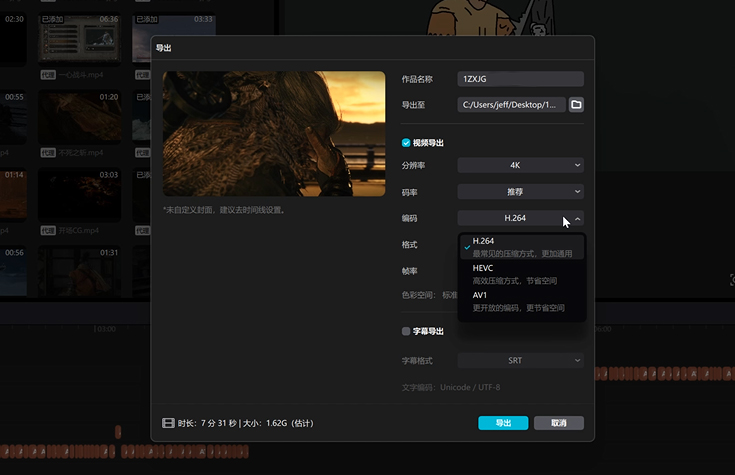Pick the AV1 codec option
Screen dimensions: 735x475
(x=522, y=301)
